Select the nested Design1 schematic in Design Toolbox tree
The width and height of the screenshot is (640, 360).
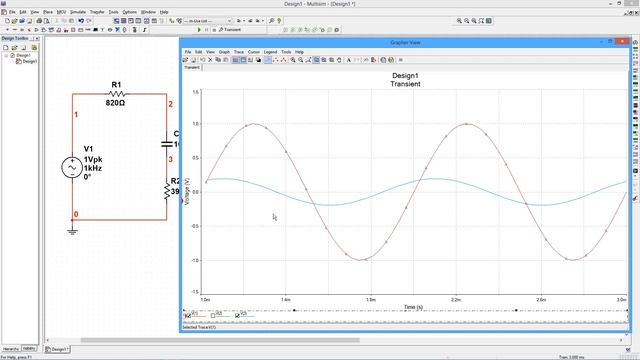click(x=27, y=61)
